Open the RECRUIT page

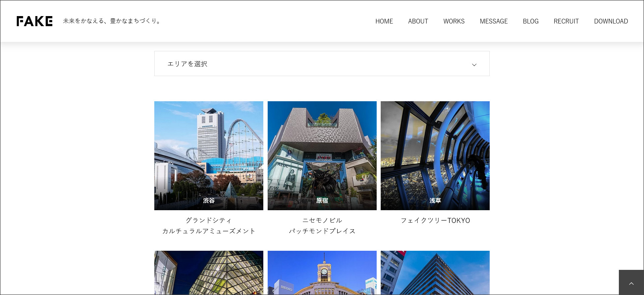(566, 21)
